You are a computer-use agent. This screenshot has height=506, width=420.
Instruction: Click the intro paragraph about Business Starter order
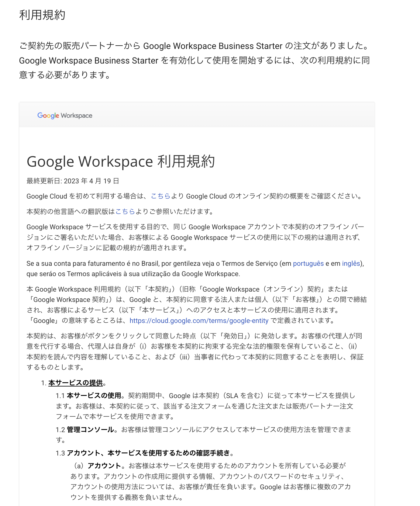(195, 60)
